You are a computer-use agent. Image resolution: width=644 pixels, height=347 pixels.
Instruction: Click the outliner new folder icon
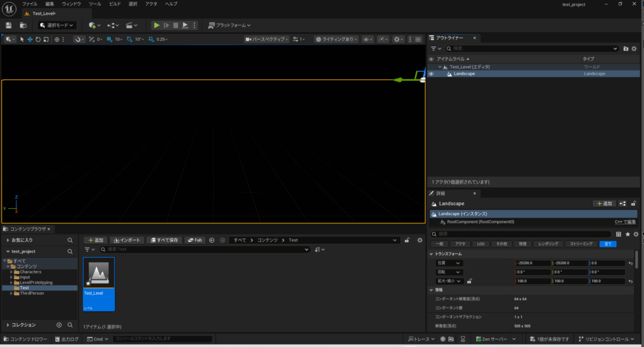[x=626, y=48]
